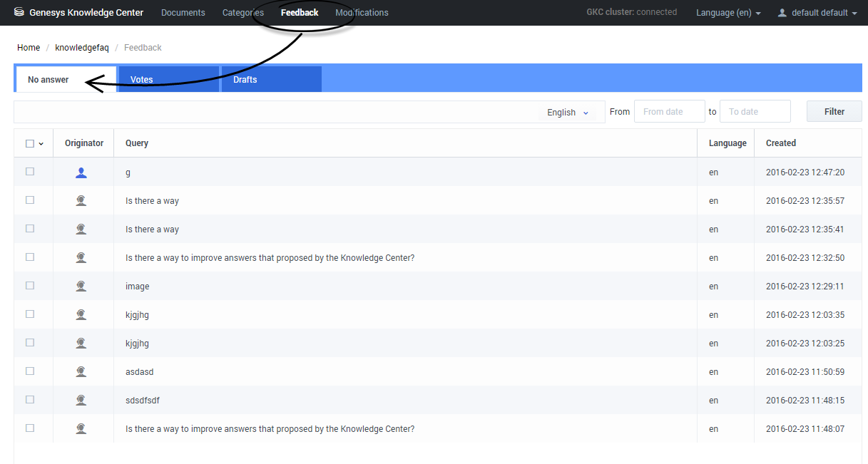Image resolution: width=868 pixels, height=464 pixels.
Task: Tick the checkbox for query 'g'
Action: (30, 172)
